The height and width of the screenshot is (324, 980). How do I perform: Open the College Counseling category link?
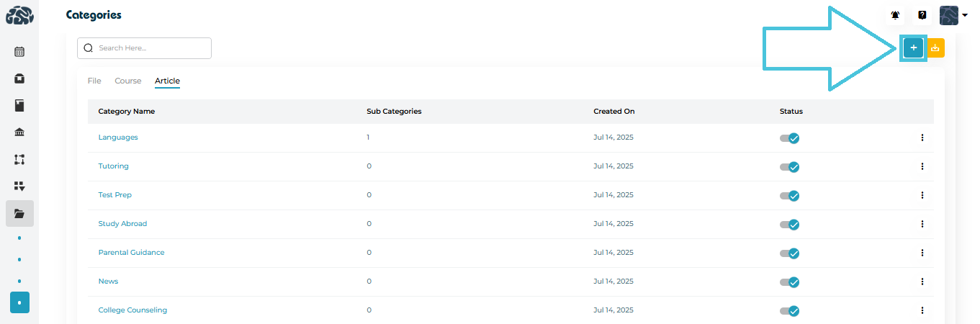(132, 310)
